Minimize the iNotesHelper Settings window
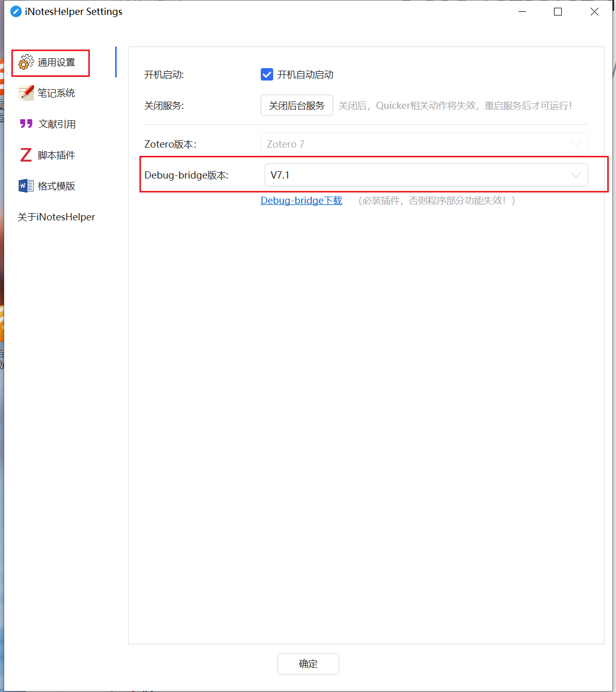Image resolution: width=616 pixels, height=692 pixels. 523,11
